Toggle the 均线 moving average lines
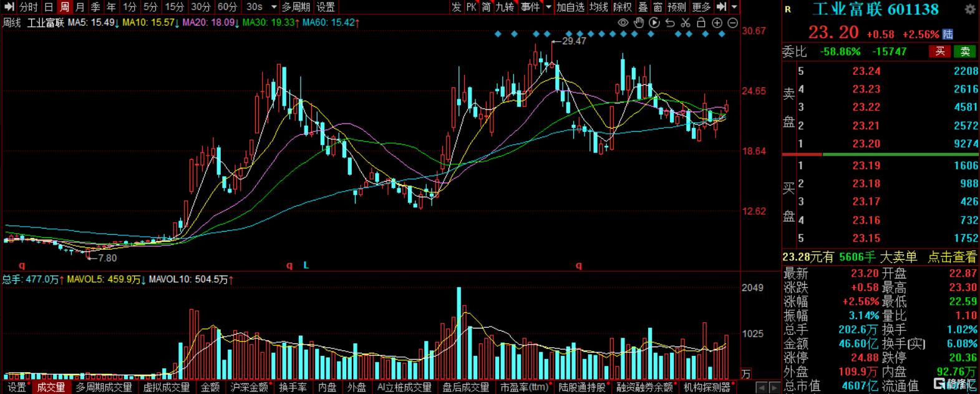 [599, 7]
